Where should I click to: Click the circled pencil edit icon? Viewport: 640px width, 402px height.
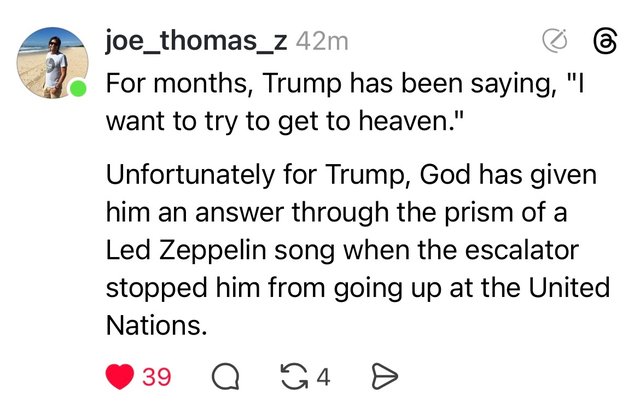point(553,41)
